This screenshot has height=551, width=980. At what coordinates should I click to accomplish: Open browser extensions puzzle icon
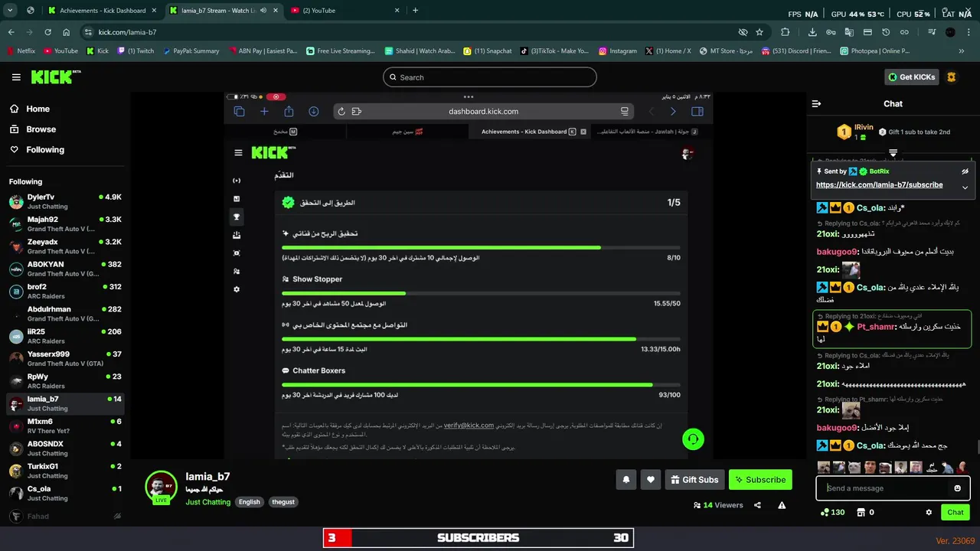(786, 32)
